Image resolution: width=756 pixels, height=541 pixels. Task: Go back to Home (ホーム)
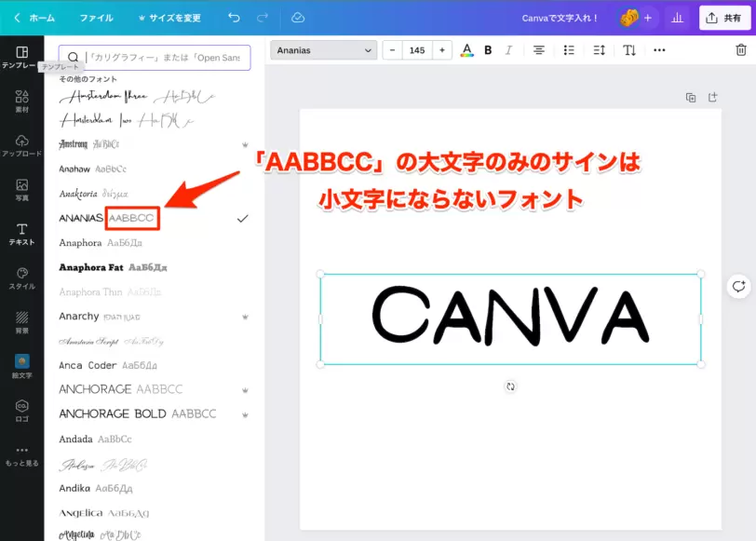tap(35, 18)
